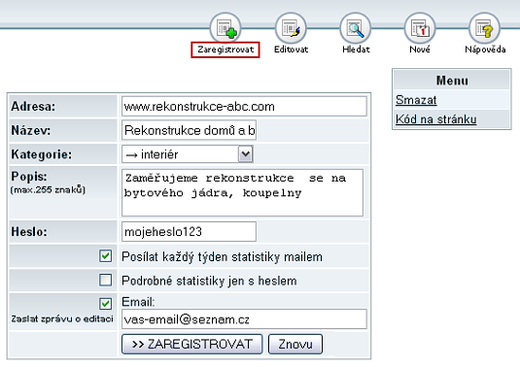Click 'Podrobné statistiky jen s heslem' text

209,281
